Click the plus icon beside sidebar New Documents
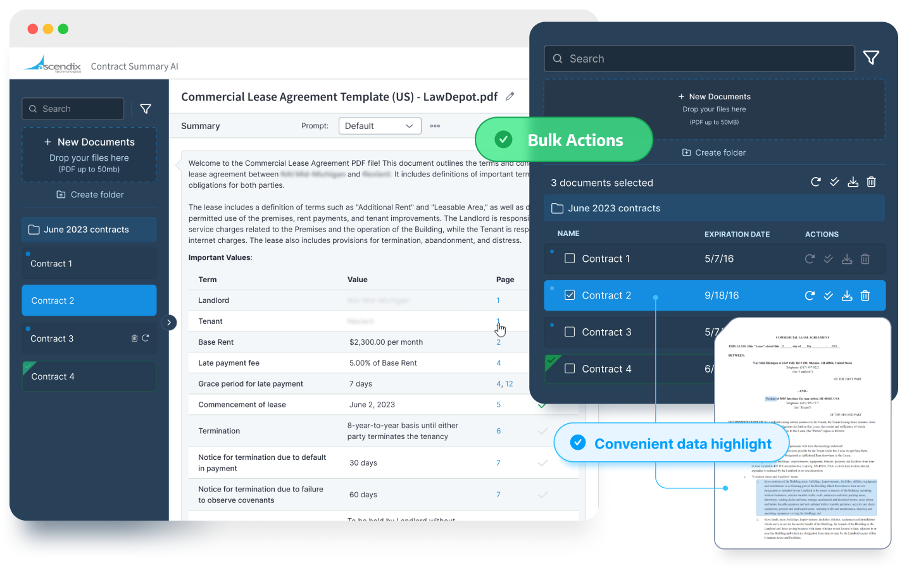Screen dimensions: 902x576 pyautogui.click(x=48, y=142)
